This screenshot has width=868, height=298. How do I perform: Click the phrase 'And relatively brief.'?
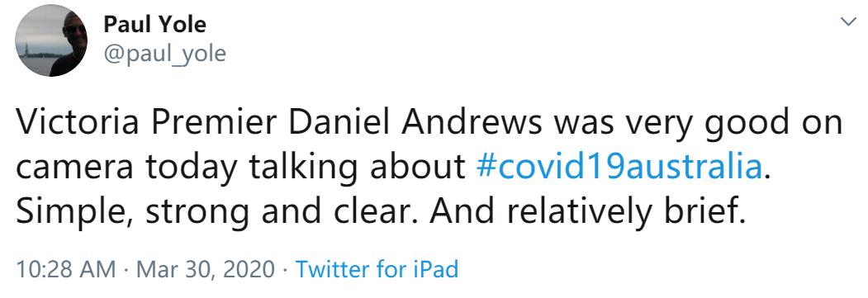[588, 210]
